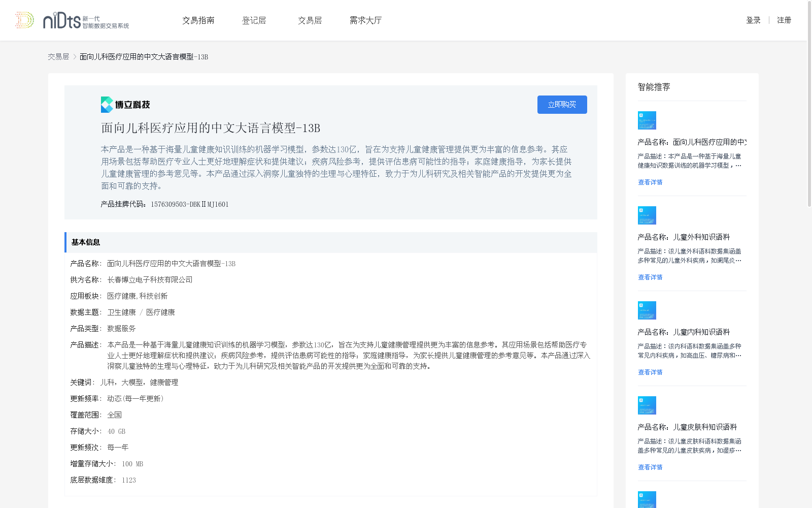The image size is (812, 508).
Task: View details of 儿童外科知识语料
Action: click(x=650, y=277)
